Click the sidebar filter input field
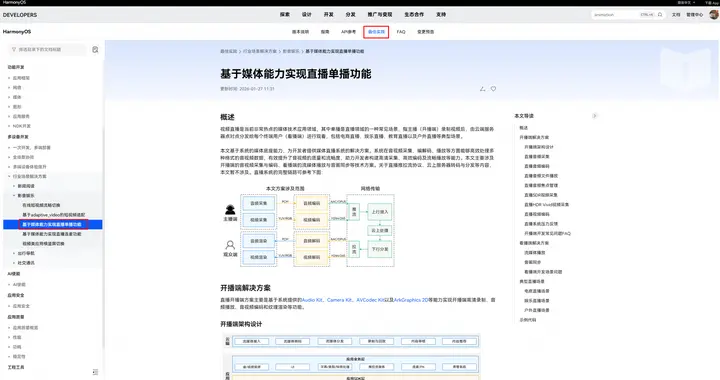The image size is (720, 380). [x=47, y=50]
